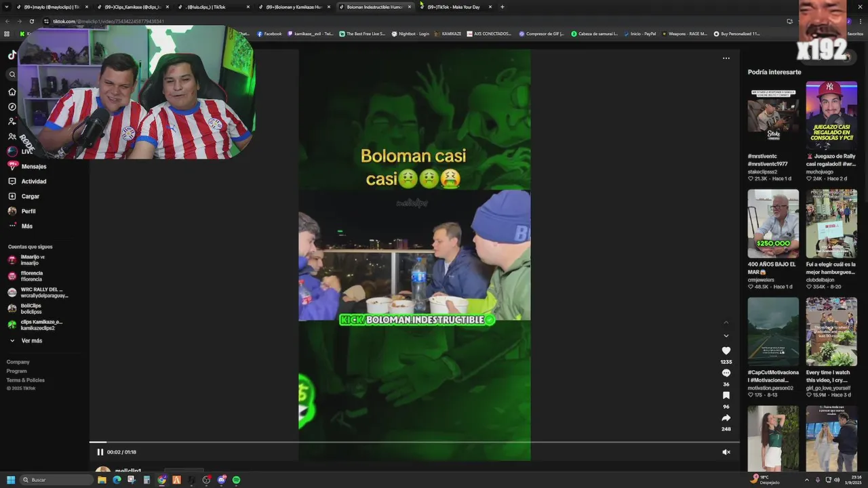Open Discord from the taskbar

tap(221, 480)
